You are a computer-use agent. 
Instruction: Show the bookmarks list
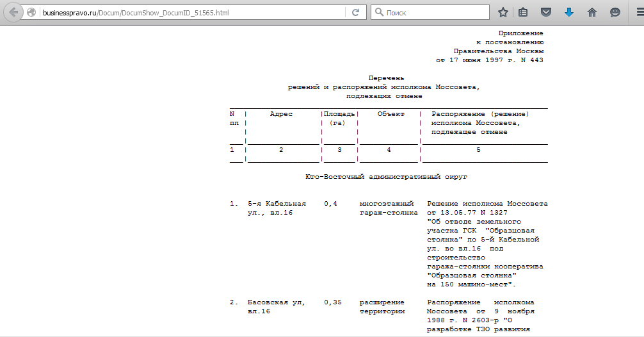tap(523, 12)
